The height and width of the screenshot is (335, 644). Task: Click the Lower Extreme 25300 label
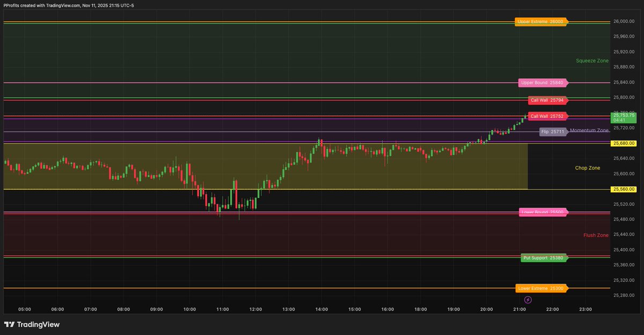tap(541, 288)
